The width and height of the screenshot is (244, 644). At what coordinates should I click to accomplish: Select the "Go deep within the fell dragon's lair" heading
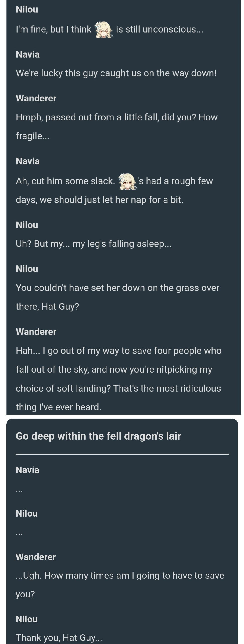tap(99, 436)
